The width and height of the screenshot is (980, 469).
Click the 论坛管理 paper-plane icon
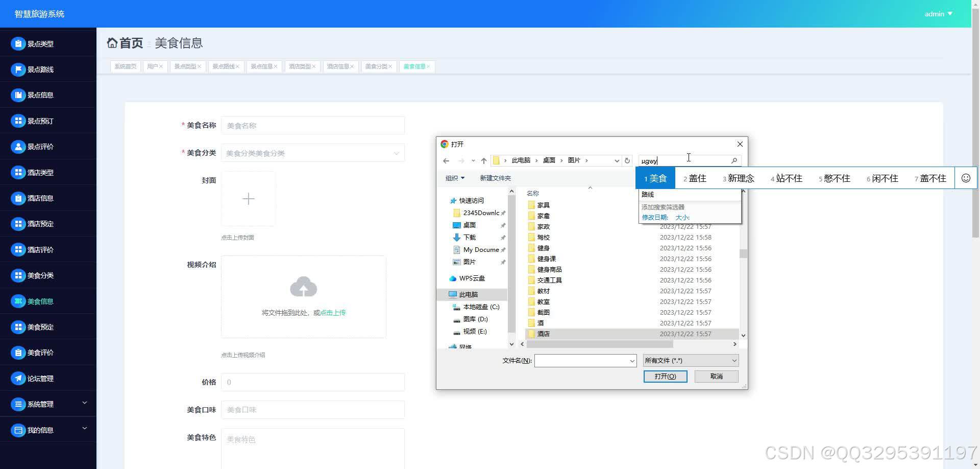(18, 379)
